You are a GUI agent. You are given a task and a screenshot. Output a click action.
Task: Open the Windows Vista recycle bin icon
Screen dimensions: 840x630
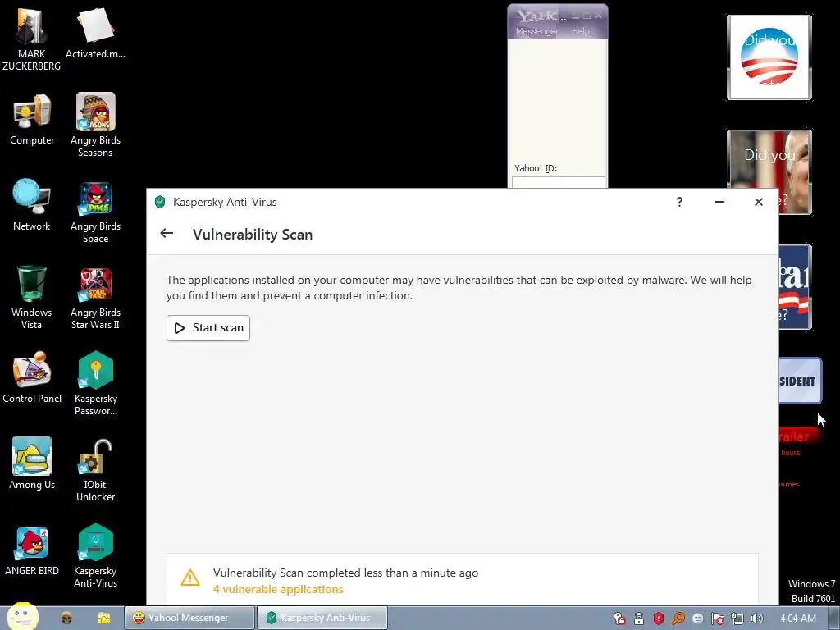point(32,297)
